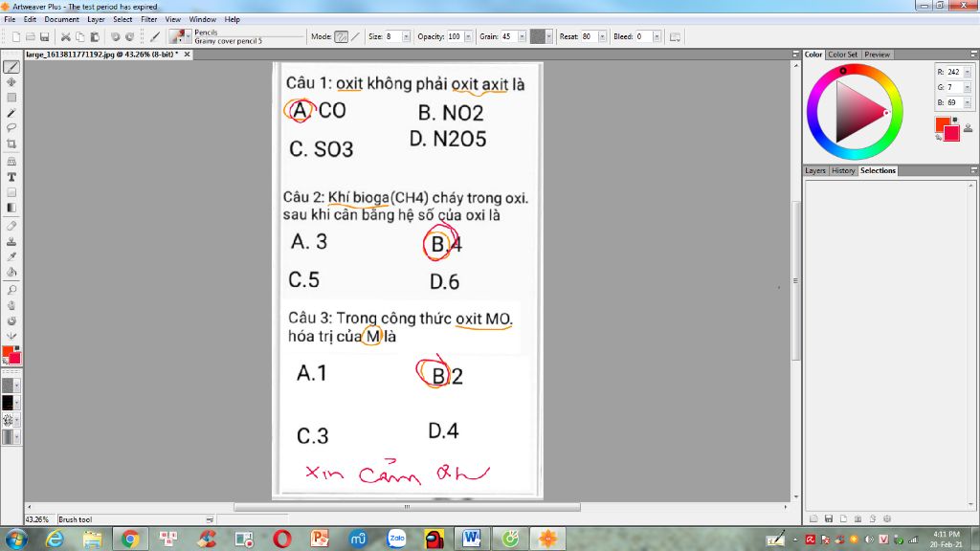Open the G channel value dropdown
This screenshot has height=551, width=980.
pos(968,87)
